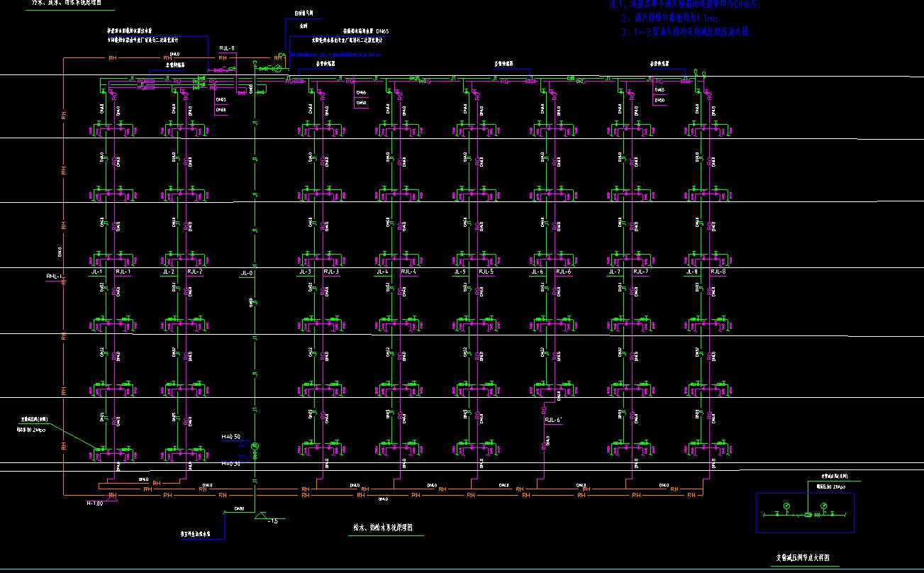
Task: Pick the right pressure gauge in detail drawing
Action: [x=824, y=505]
